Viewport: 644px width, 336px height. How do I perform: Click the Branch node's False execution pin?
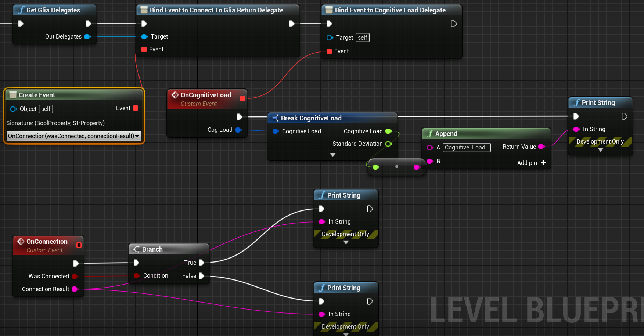click(x=201, y=276)
